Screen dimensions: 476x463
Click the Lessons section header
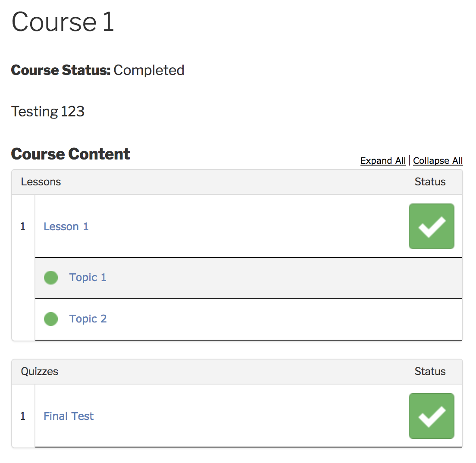click(41, 181)
